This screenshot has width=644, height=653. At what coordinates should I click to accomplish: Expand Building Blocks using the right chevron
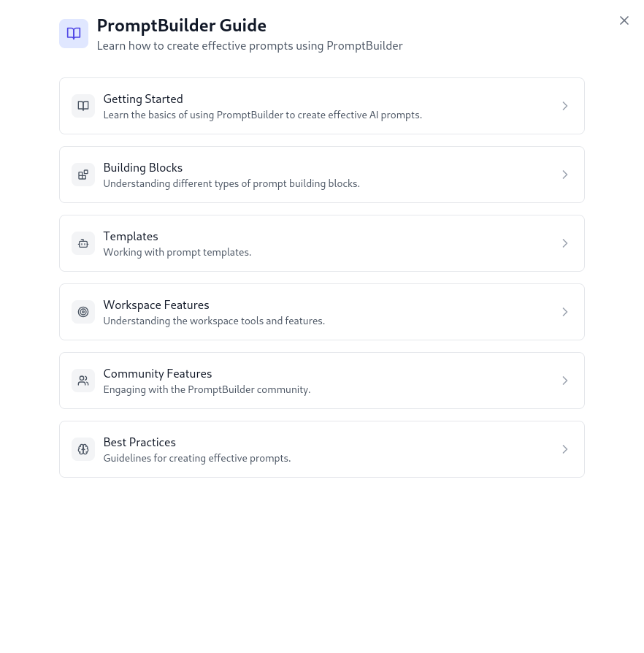pyautogui.click(x=565, y=175)
